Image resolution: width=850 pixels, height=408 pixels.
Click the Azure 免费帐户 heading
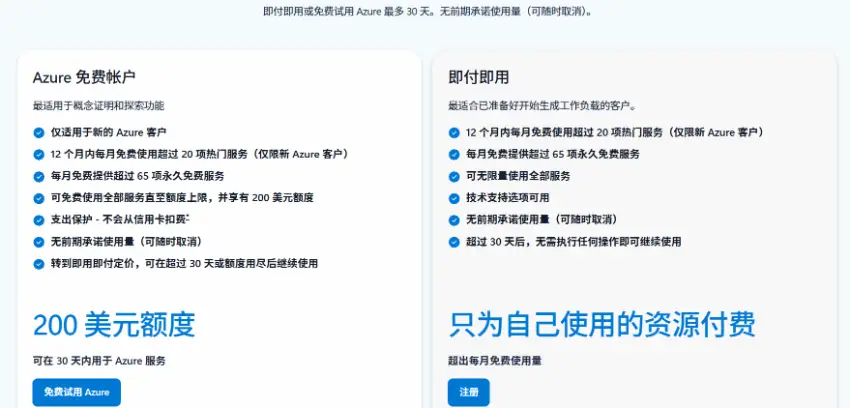coord(84,77)
